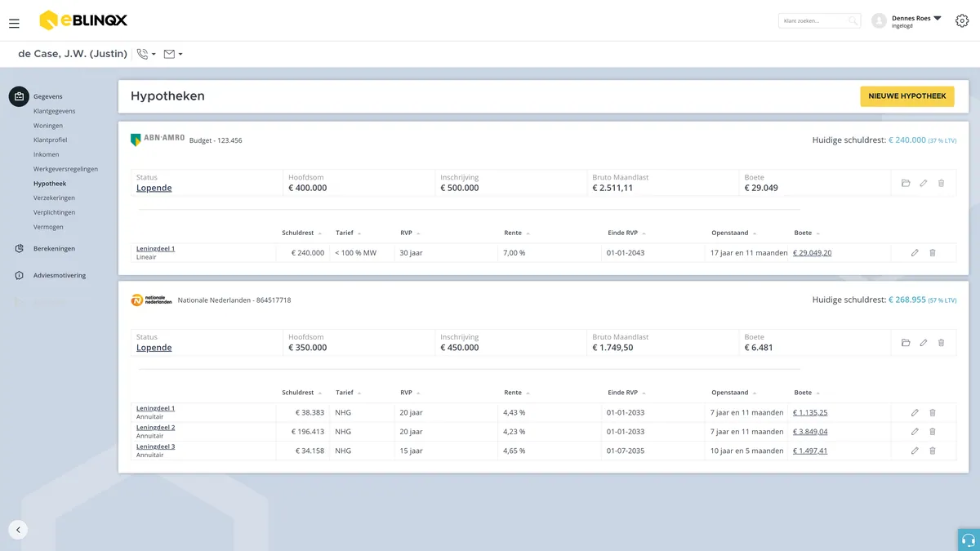Edit the ABN AMRO mortgage with the pencil icon
The height and width of the screenshot is (551, 980).
click(x=924, y=183)
